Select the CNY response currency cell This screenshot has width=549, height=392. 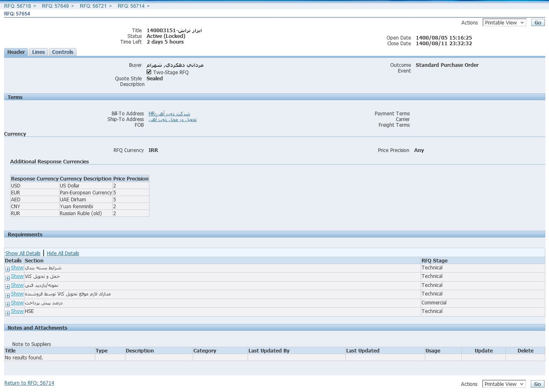pyautogui.click(x=35, y=207)
